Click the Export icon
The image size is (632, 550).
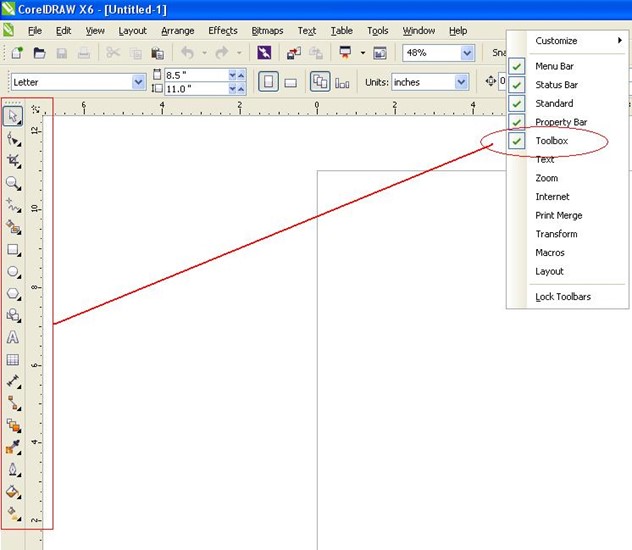tap(316, 53)
